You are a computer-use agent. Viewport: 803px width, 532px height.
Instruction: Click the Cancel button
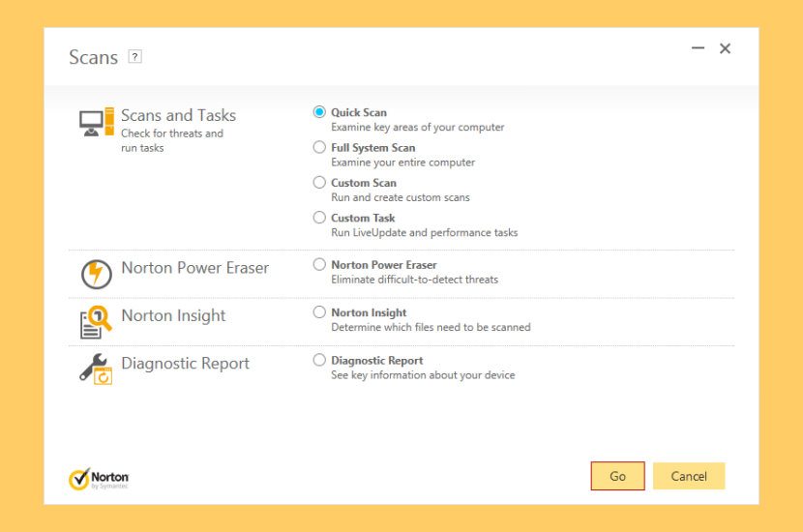(689, 476)
